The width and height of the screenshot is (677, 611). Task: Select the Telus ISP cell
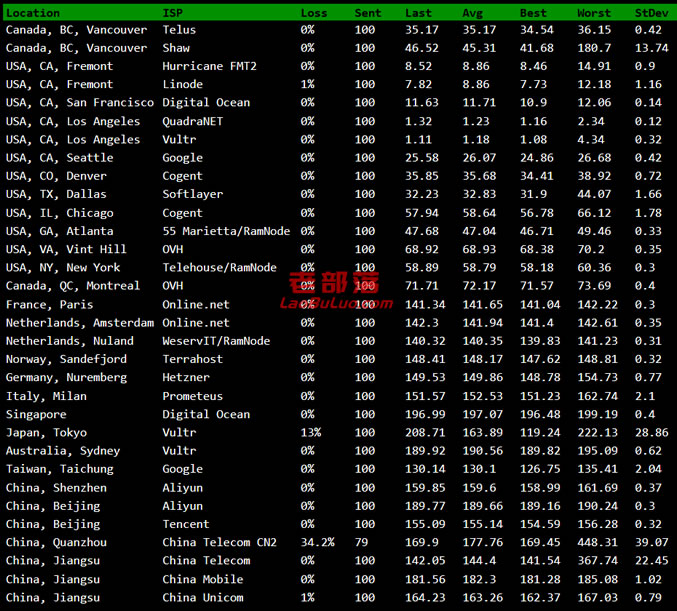[179, 30]
